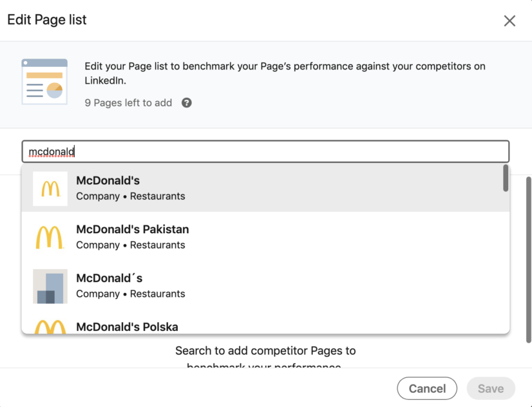Select McDonald´s with placeholder building logo

pyautogui.click(x=265, y=286)
